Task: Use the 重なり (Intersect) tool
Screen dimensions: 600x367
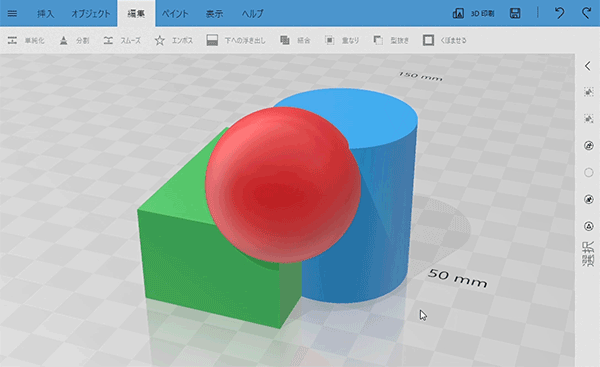Action: point(342,40)
